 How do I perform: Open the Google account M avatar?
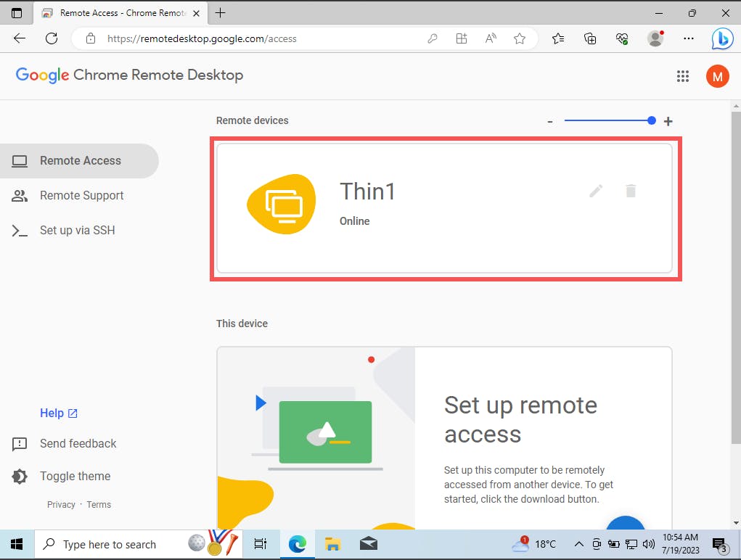point(717,76)
